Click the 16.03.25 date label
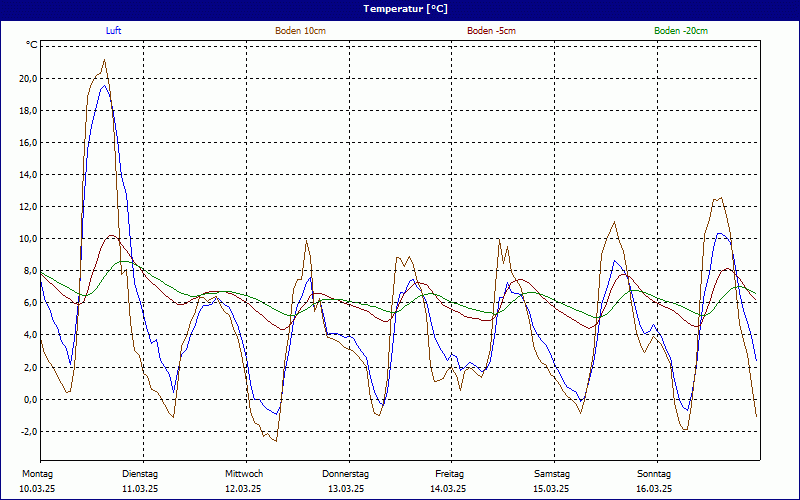800x500 pixels. pos(654,489)
